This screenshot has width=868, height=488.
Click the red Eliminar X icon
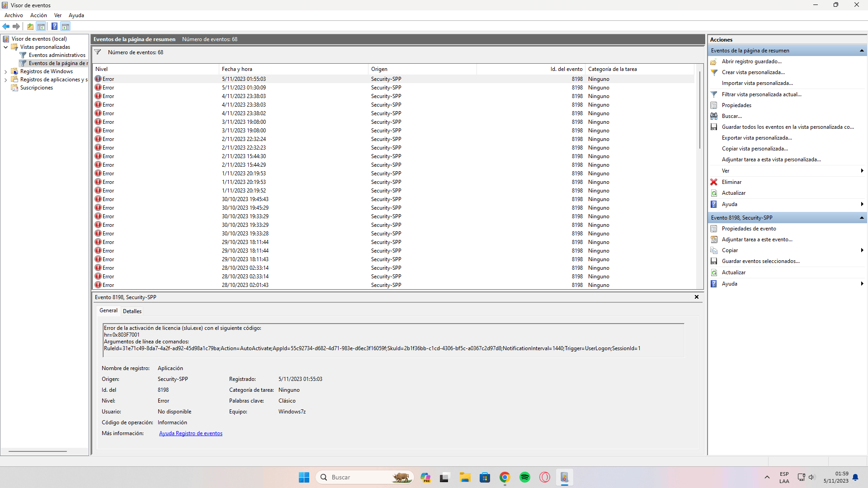(714, 182)
